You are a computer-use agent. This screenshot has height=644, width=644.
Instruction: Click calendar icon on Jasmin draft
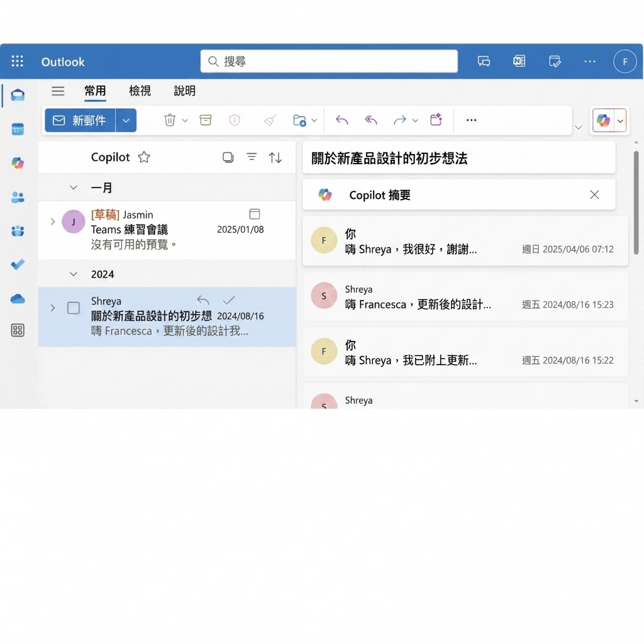click(x=255, y=214)
